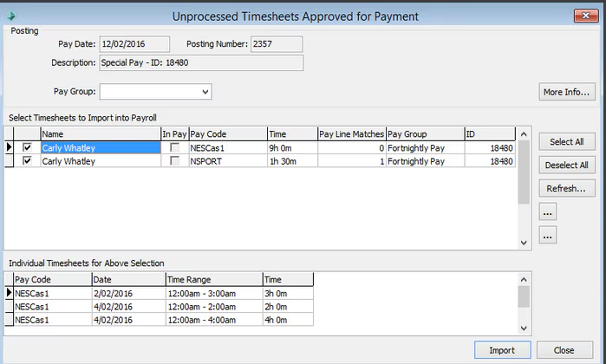606x364 pixels.
Task: Click Pay Line Matches column header
Action: pyautogui.click(x=352, y=134)
